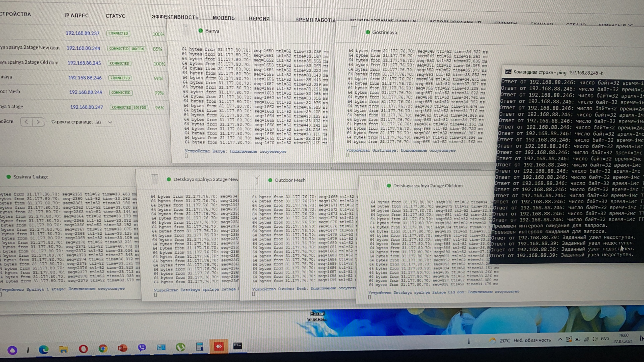Click 'Устройство Banya: Подключение отсутствует' message
Viewport: 644px width, 362px height.
(x=235, y=151)
